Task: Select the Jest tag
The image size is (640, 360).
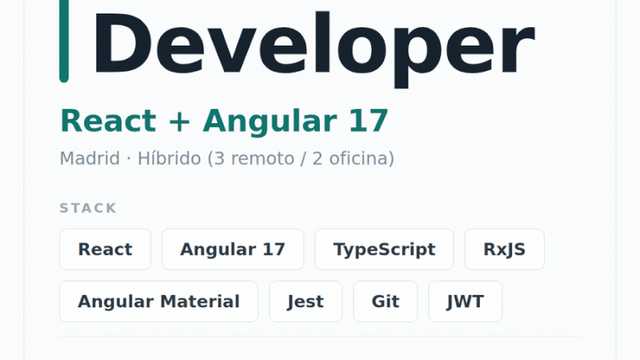Action: (x=305, y=302)
